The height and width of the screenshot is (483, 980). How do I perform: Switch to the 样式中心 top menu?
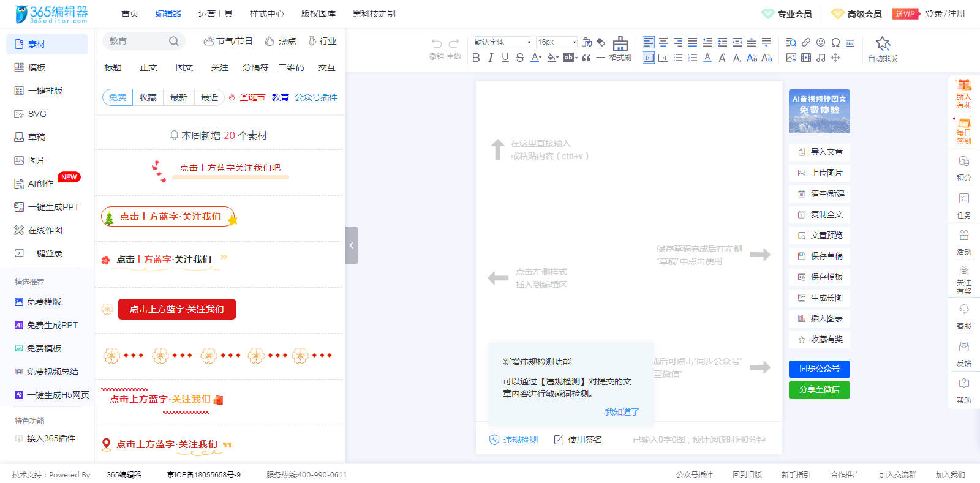(266, 13)
